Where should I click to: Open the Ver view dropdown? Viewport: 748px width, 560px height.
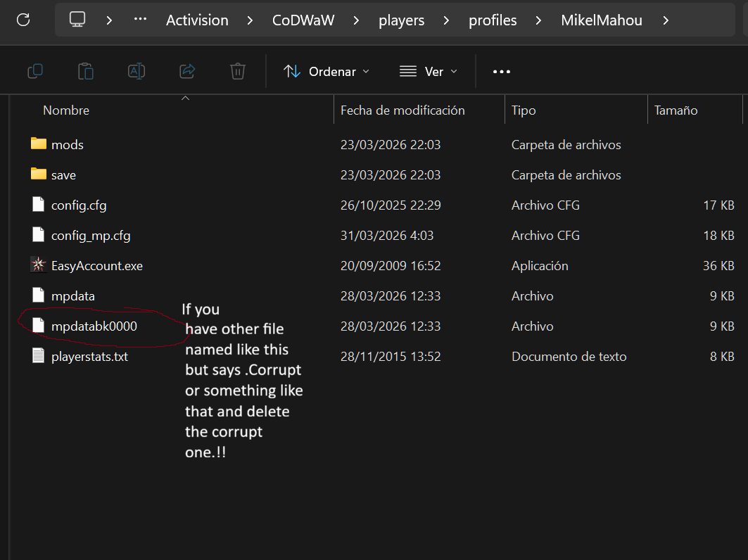tap(428, 72)
